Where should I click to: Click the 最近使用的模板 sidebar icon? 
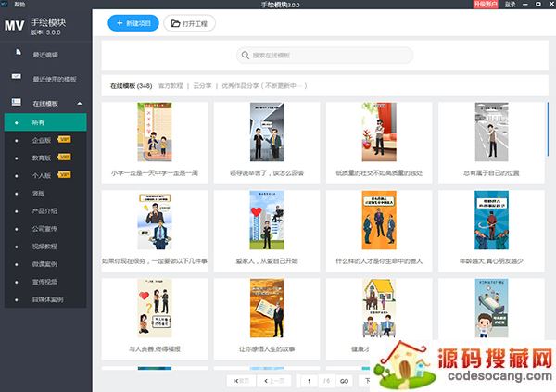click(x=19, y=79)
